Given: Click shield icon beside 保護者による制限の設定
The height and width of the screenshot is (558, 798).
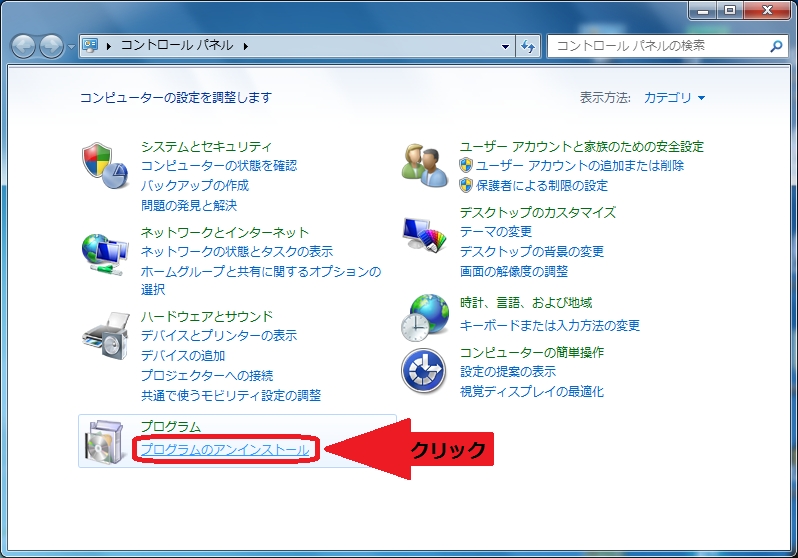Looking at the screenshot, I should [466, 185].
